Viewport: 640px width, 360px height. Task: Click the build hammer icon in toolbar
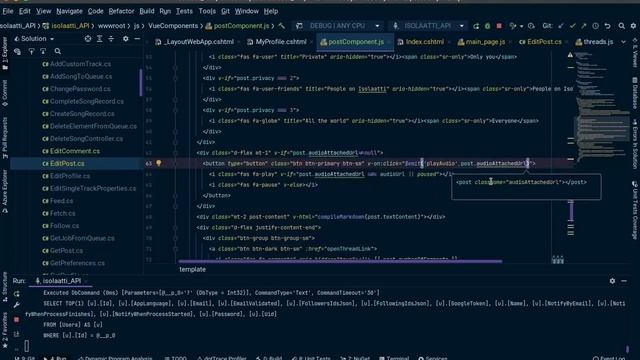[282, 26]
